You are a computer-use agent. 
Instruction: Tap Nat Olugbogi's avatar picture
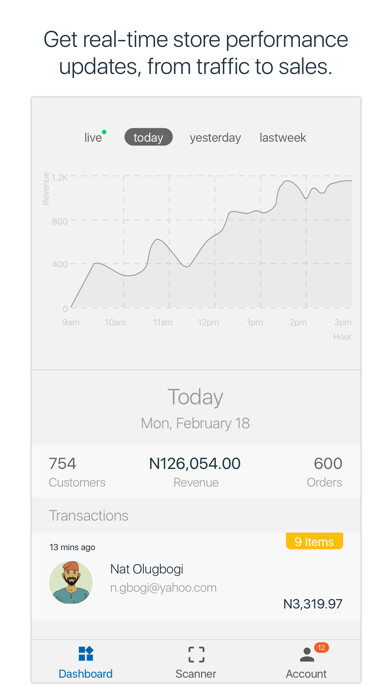point(71,582)
